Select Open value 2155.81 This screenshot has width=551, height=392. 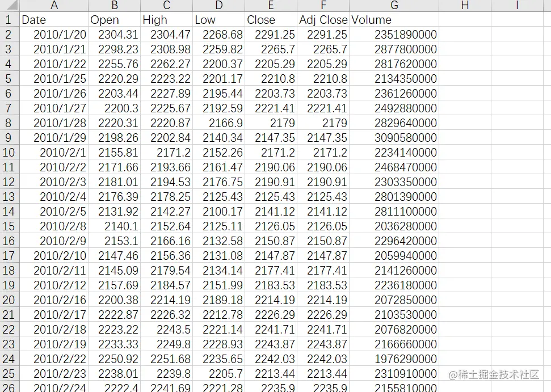click(115, 153)
